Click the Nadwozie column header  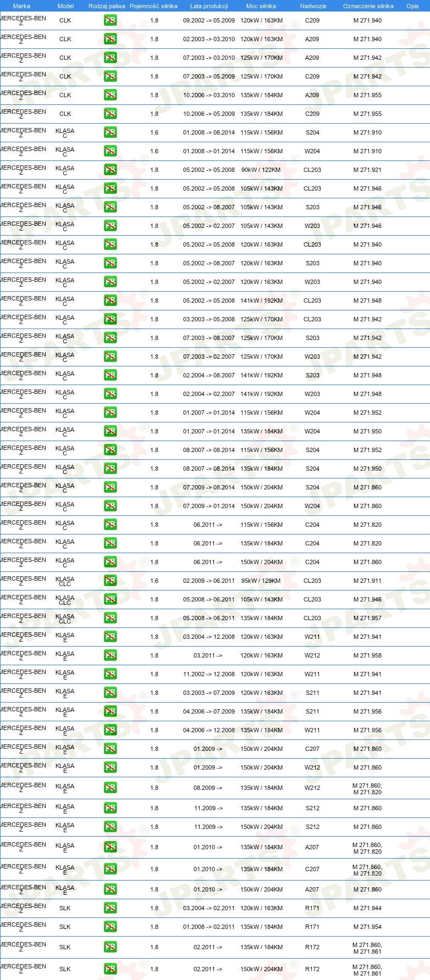point(313,6)
